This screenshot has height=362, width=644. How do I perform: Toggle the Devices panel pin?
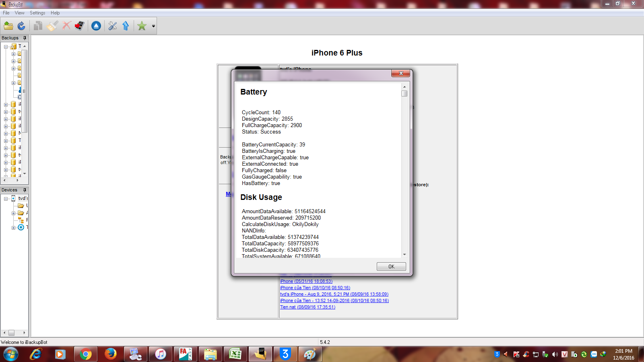(25, 190)
